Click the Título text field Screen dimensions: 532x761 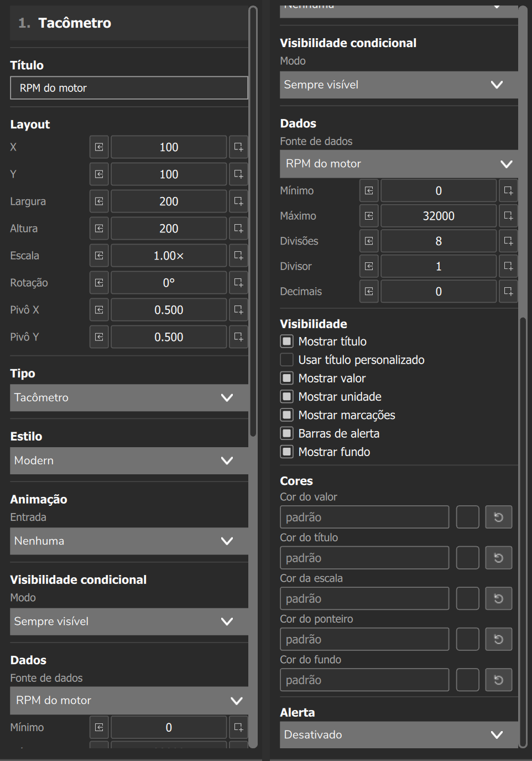coord(129,88)
